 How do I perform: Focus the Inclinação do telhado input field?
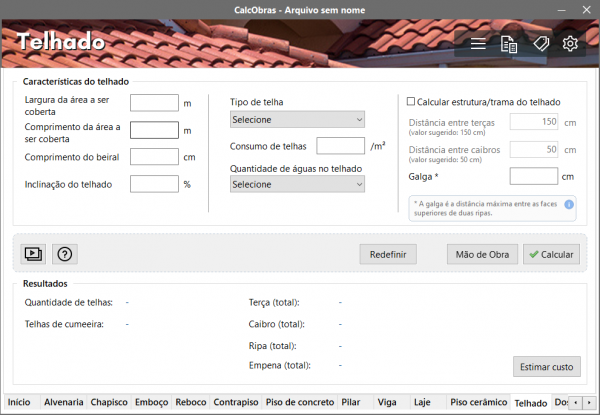pyautogui.click(x=154, y=184)
